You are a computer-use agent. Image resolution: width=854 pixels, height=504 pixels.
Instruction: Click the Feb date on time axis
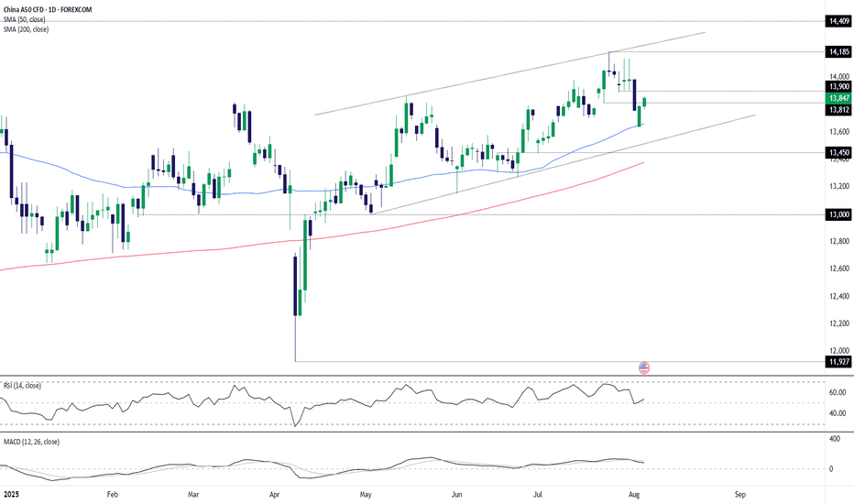[112, 495]
